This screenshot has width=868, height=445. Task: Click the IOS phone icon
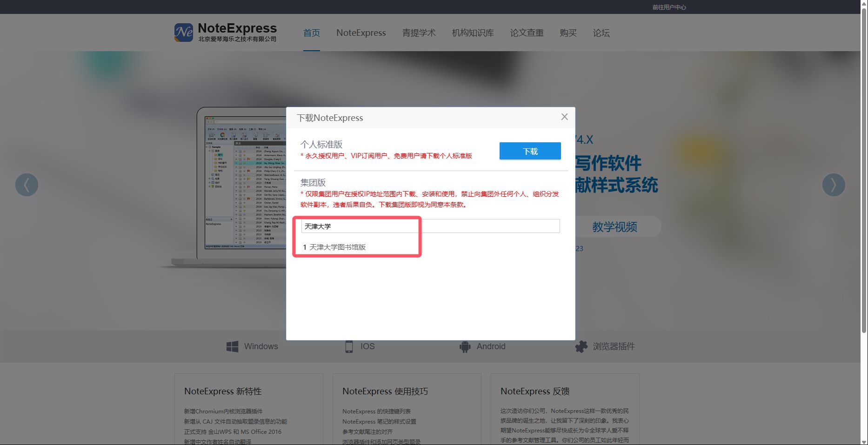tap(349, 346)
